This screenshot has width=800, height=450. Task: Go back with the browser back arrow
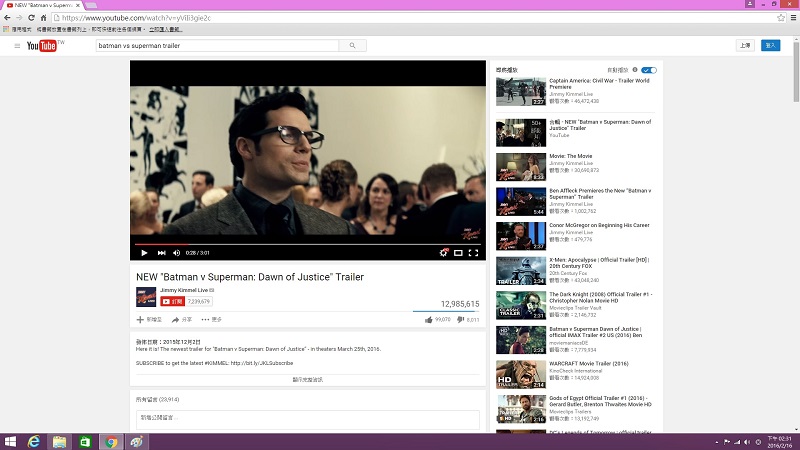pos(7,18)
